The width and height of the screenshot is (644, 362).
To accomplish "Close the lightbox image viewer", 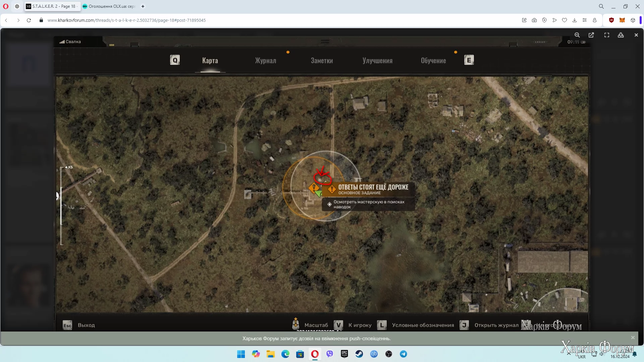I will (x=636, y=35).
